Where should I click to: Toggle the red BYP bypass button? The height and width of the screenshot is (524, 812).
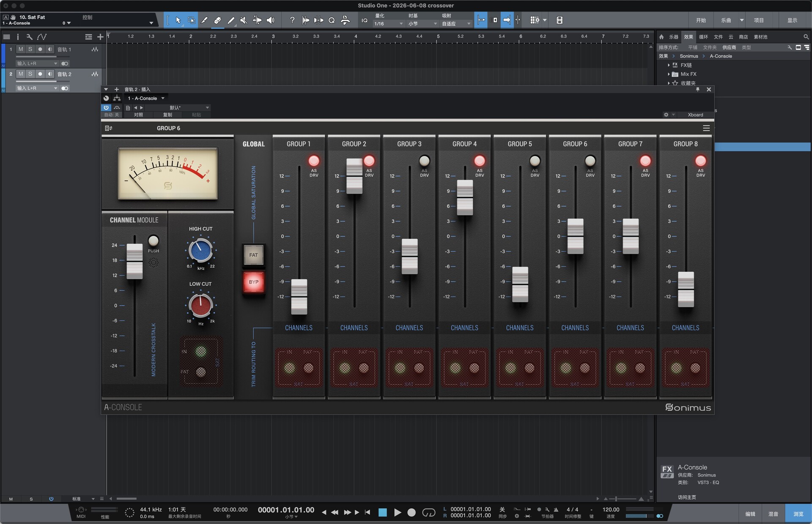tap(253, 282)
